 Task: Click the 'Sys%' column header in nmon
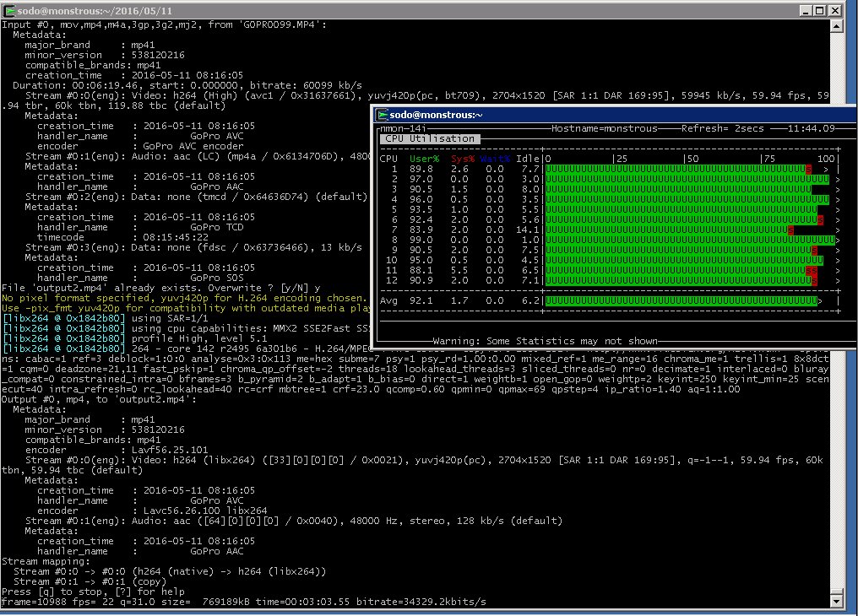463,159
